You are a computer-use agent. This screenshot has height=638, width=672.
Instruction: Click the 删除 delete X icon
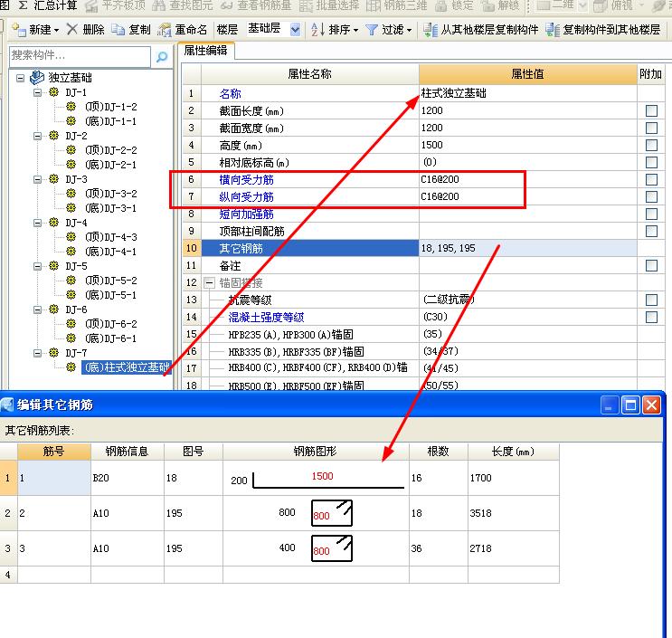[x=72, y=29]
